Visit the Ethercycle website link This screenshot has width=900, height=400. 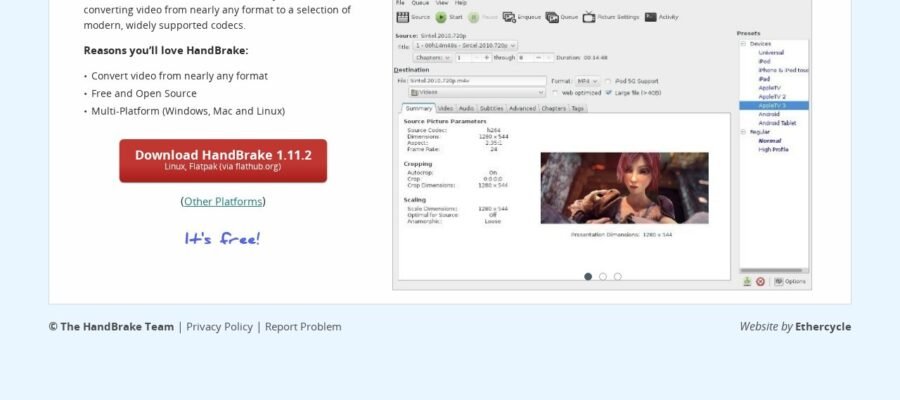[x=823, y=327]
